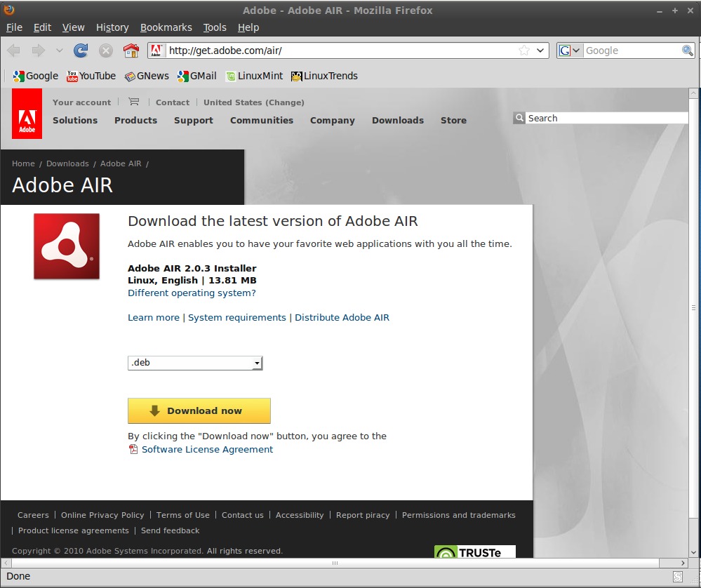701x588 pixels.
Task: Open the View menu
Action: (73, 28)
